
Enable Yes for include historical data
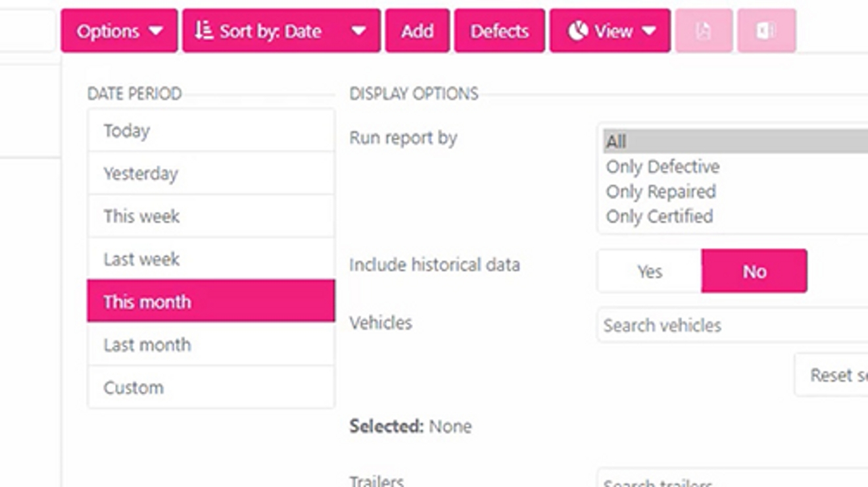(x=648, y=270)
